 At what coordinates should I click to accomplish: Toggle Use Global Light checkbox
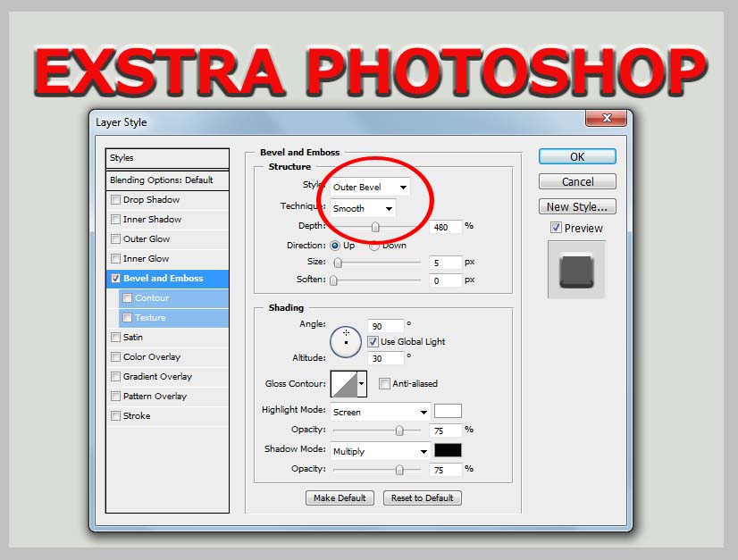click(x=373, y=342)
